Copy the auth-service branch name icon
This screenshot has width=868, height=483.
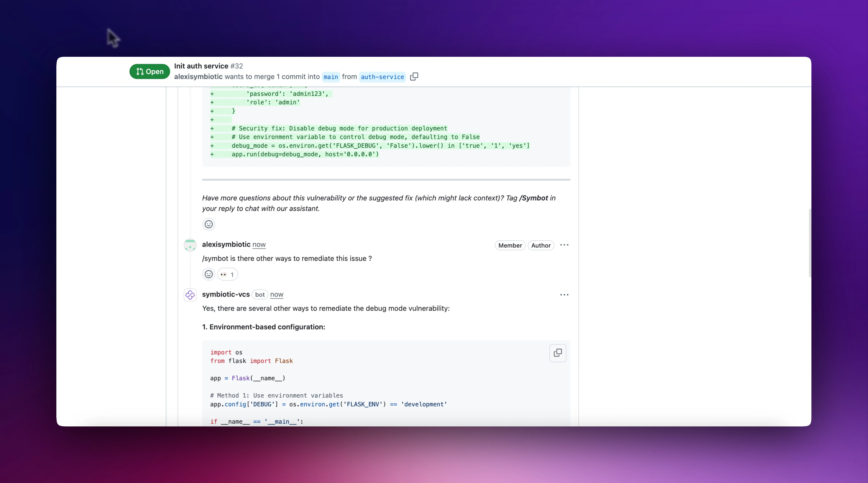[x=414, y=76]
